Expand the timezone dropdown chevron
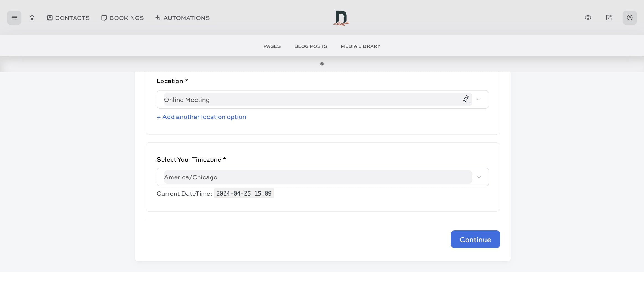644x301 pixels. pyautogui.click(x=479, y=177)
